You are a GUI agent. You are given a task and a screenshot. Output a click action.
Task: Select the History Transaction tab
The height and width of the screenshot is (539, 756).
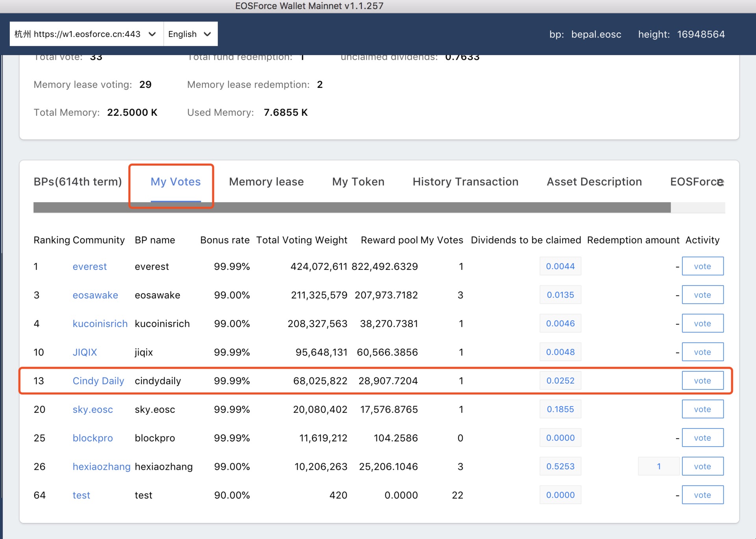tap(465, 182)
